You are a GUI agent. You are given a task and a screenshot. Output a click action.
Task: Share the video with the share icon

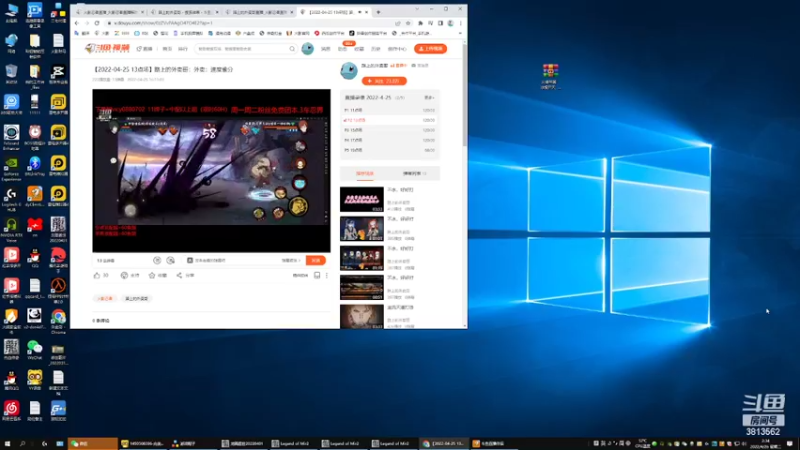coord(179,276)
